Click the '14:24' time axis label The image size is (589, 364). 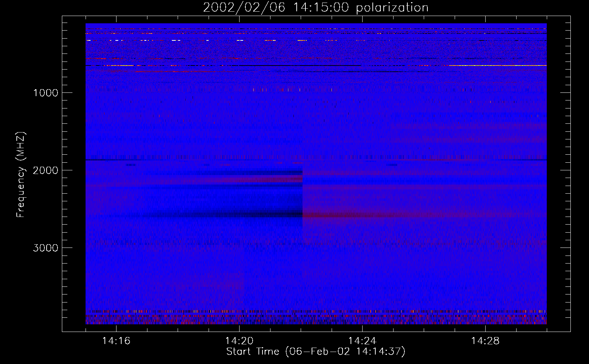(x=362, y=341)
